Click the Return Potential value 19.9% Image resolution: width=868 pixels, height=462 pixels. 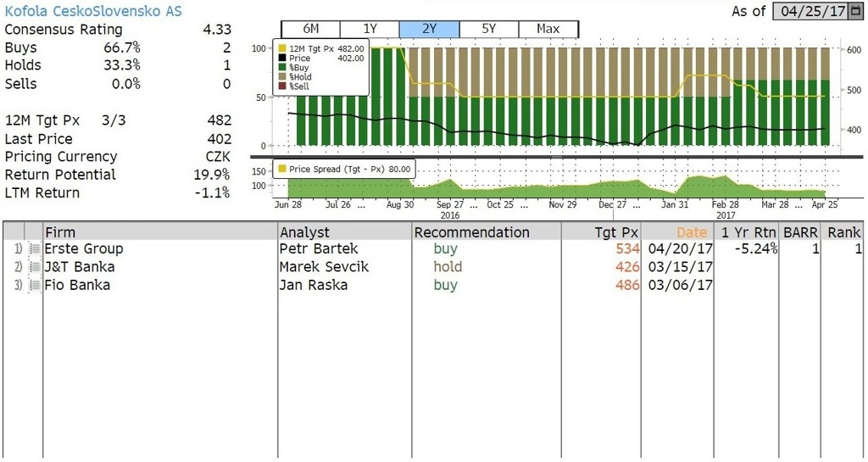(x=212, y=175)
